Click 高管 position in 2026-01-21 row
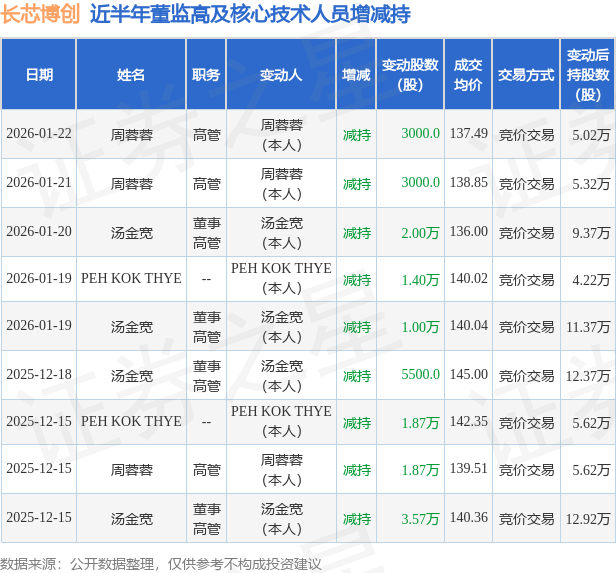The width and height of the screenshot is (616, 573). [x=207, y=184]
